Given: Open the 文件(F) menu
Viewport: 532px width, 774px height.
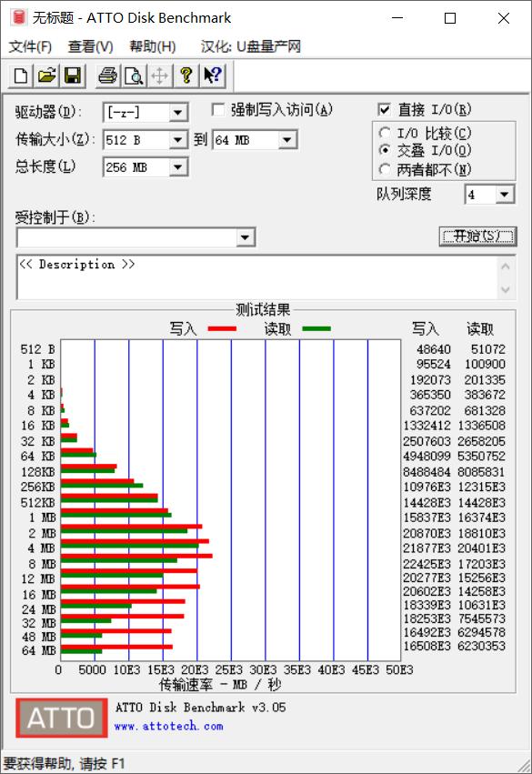Looking at the screenshot, I should [x=30, y=47].
